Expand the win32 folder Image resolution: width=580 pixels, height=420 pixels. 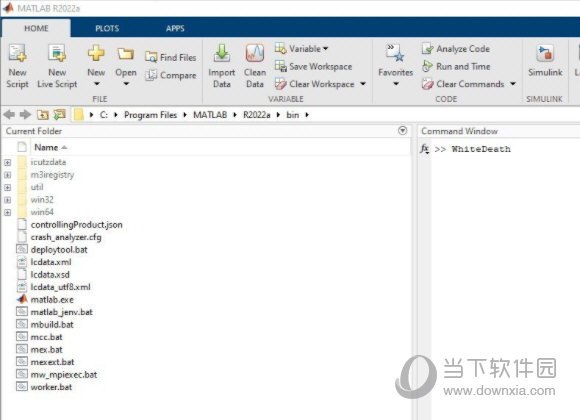[x=7, y=200]
